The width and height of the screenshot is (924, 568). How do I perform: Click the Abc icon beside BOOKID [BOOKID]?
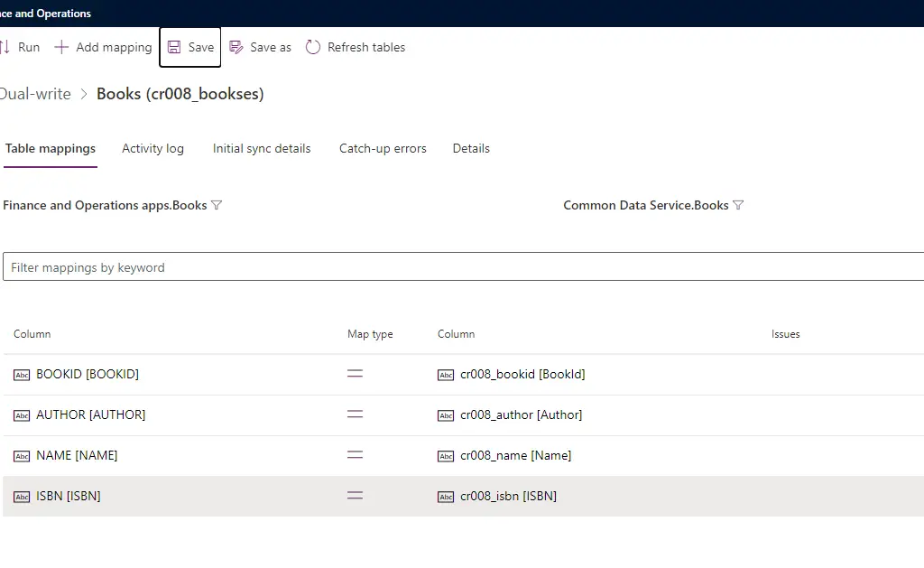pyautogui.click(x=22, y=375)
